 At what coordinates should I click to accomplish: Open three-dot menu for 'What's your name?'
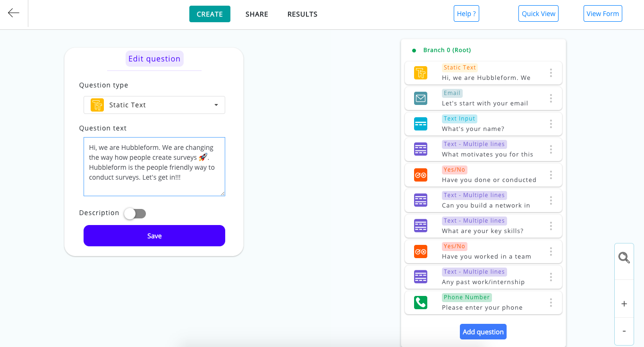tap(551, 124)
